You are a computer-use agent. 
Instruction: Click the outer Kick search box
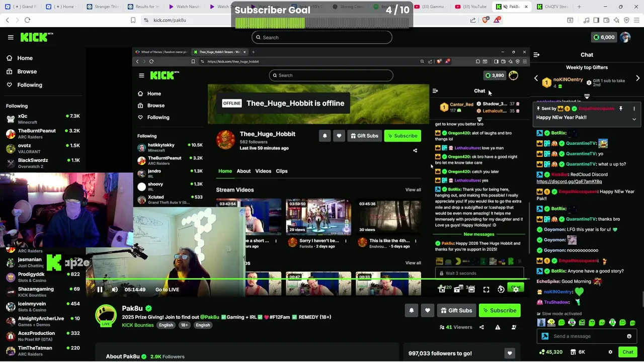pyautogui.click(x=322, y=37)
